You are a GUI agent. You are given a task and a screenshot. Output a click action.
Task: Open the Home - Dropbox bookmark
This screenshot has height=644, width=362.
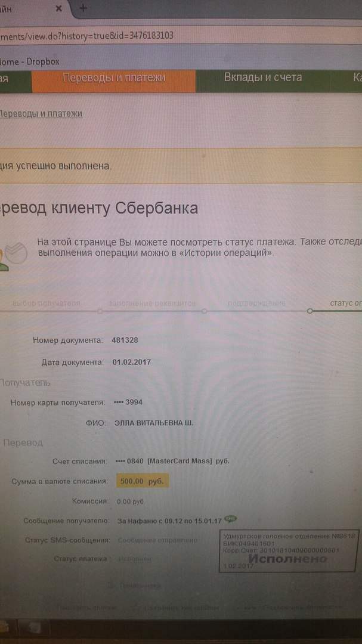30,61
